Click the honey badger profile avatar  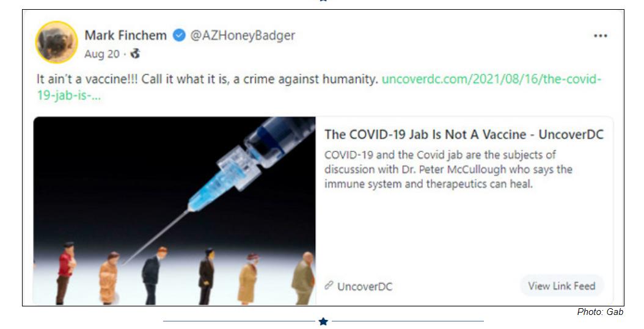click(57, 42)
